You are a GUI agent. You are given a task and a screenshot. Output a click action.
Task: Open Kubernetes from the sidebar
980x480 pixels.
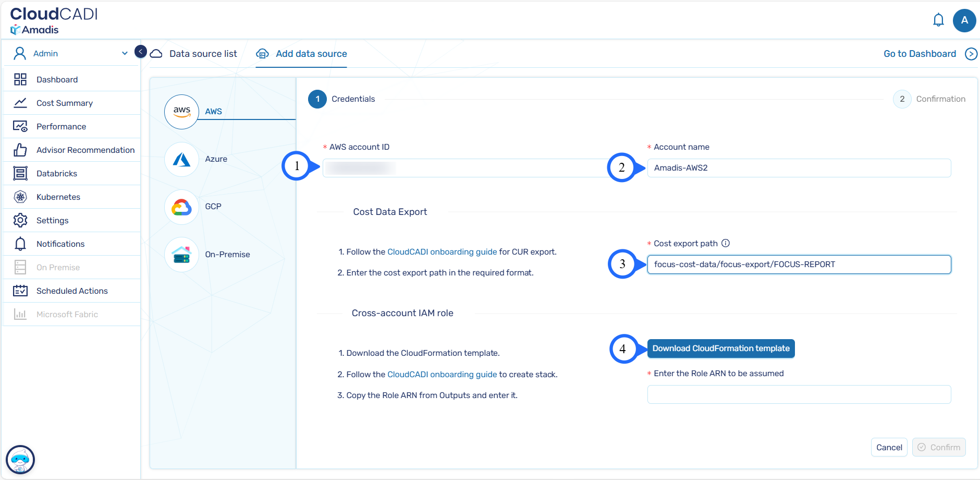(x=58, y=197)
